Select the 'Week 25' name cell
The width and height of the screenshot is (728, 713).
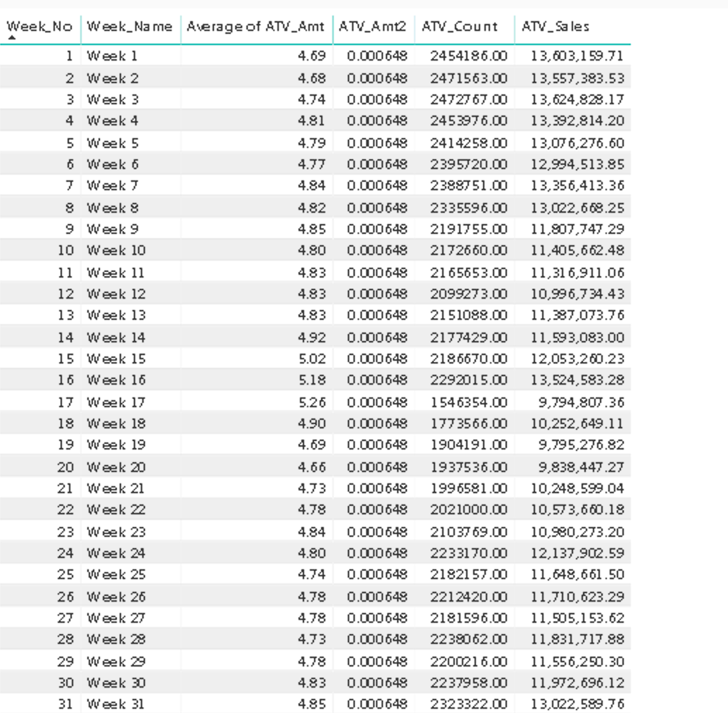[x=116, y=575]
